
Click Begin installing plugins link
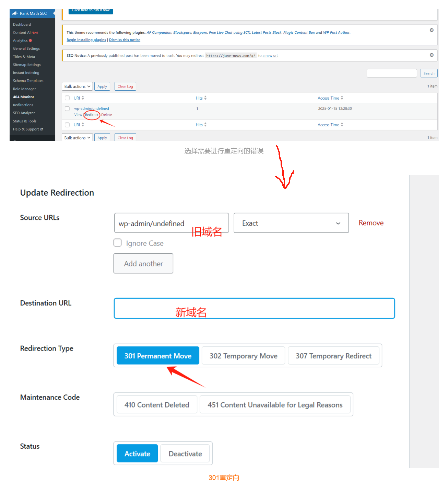click(x=86, y=39)
